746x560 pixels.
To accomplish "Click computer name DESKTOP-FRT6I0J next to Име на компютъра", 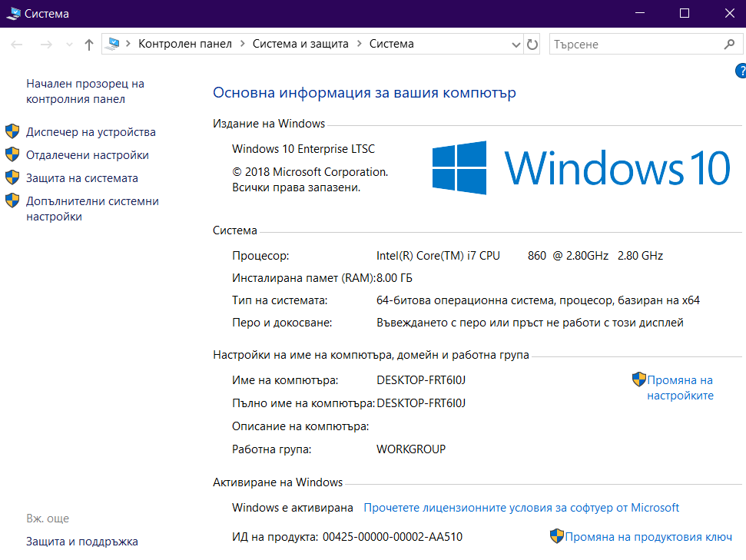I will [421, 380].
